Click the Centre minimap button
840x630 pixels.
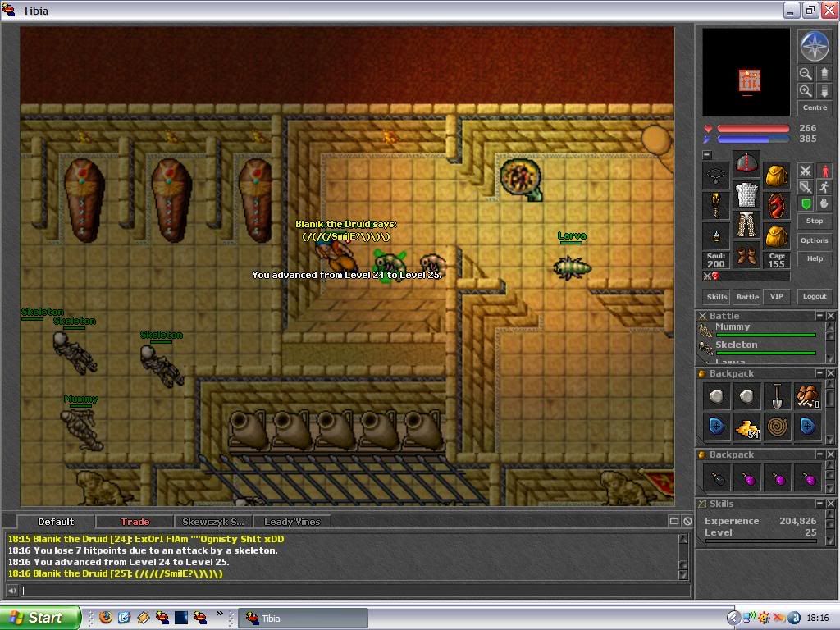click(815, 107)
